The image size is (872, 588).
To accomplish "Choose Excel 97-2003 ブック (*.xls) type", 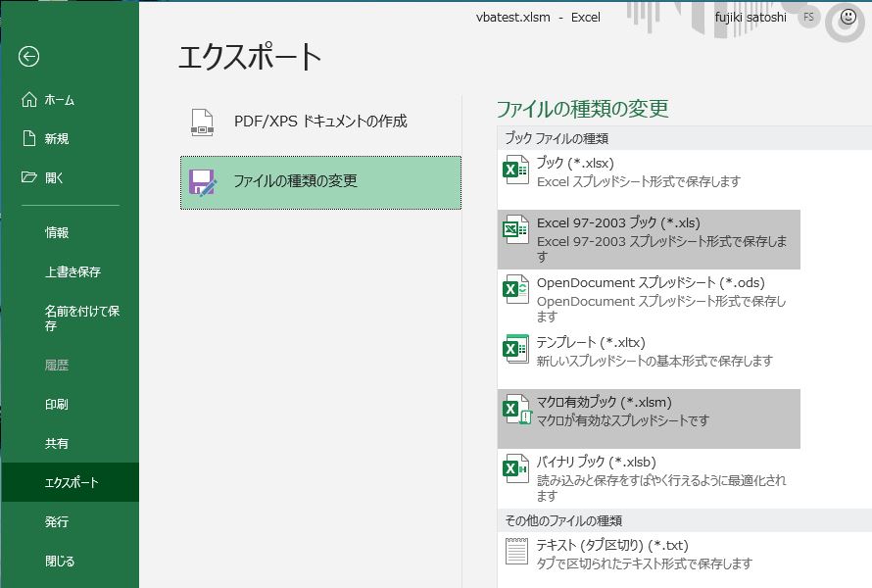I will 649,239.
